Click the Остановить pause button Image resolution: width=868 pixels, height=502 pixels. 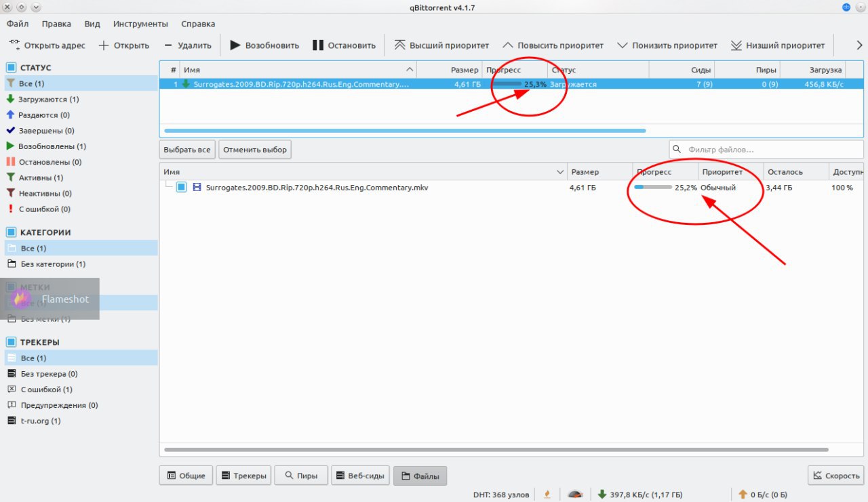click(344, 45)
